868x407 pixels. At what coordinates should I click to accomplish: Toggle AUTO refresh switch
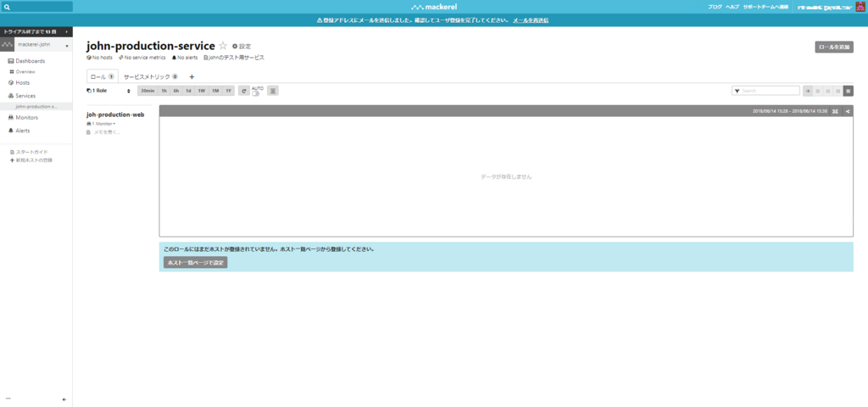click(x=256, y=93)
